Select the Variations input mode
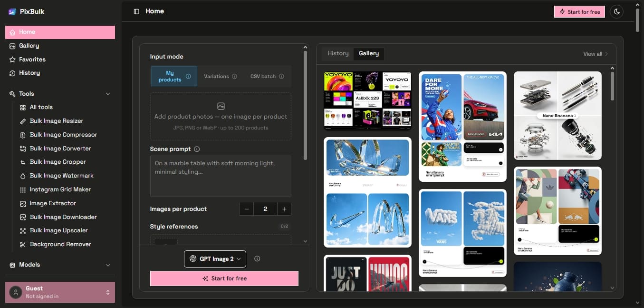Viewport: 644px width, 308px height. click(x=221, y=76)
